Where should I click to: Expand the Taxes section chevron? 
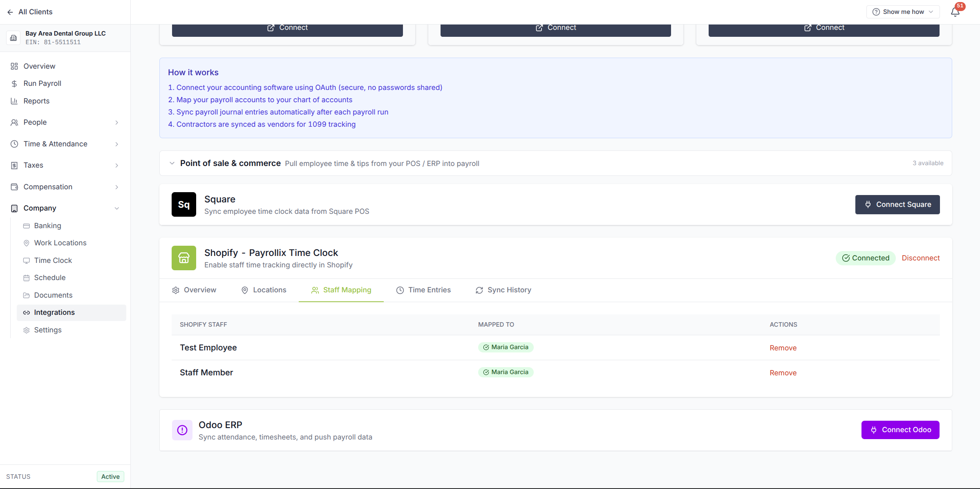(x=117, y=165)
